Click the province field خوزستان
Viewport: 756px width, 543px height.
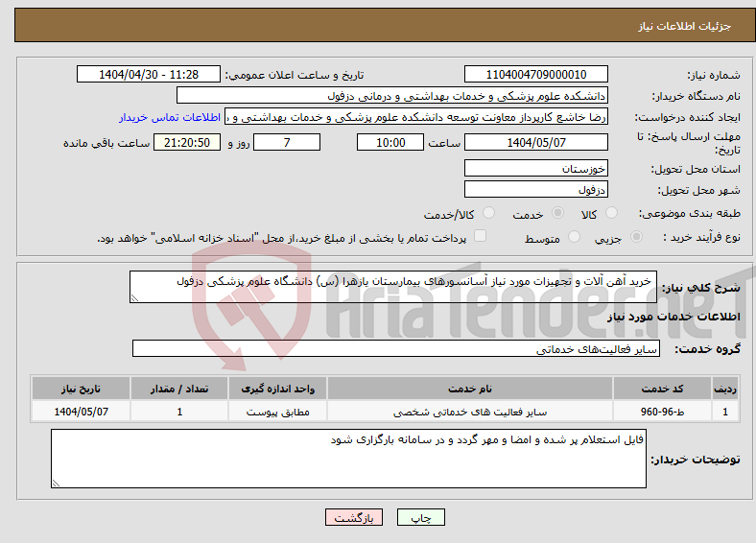(x=535, y=168)
